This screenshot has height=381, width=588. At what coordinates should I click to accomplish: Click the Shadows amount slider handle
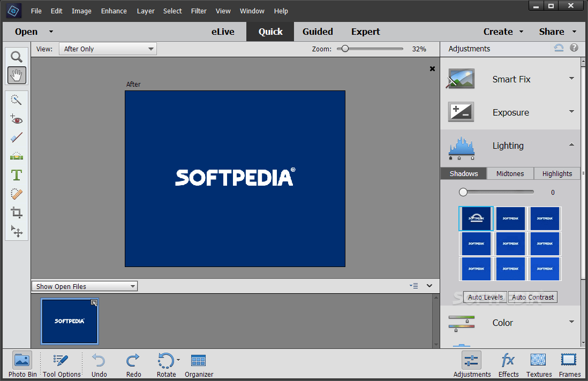463,192
